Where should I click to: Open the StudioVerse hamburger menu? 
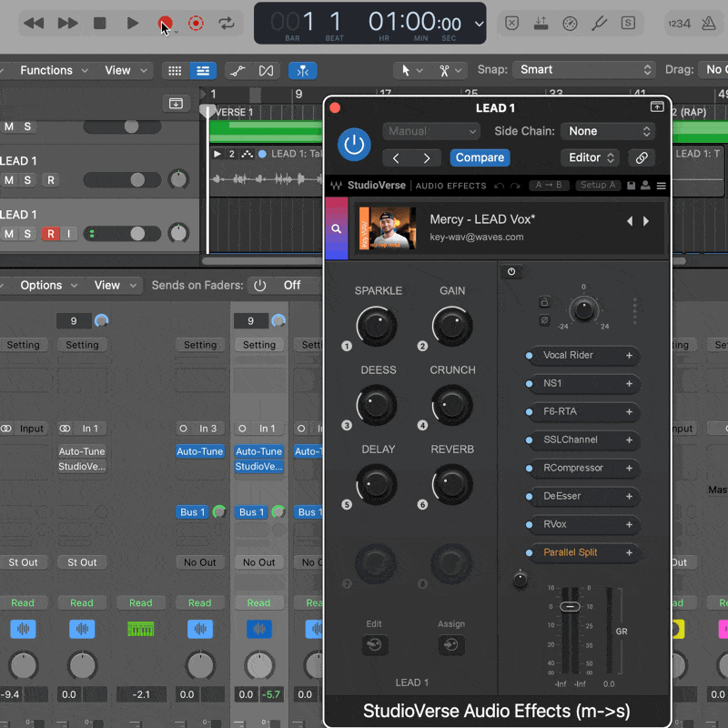tap(661, 186)
